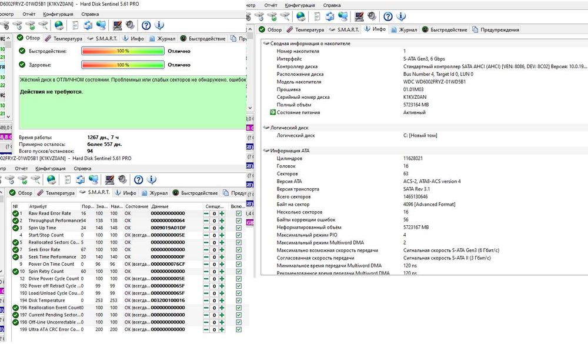This screenshot has width=588, height=364.
Task: Click document report icon in S.M.A.R.T. window toolbar
Action: click(68, 179)
